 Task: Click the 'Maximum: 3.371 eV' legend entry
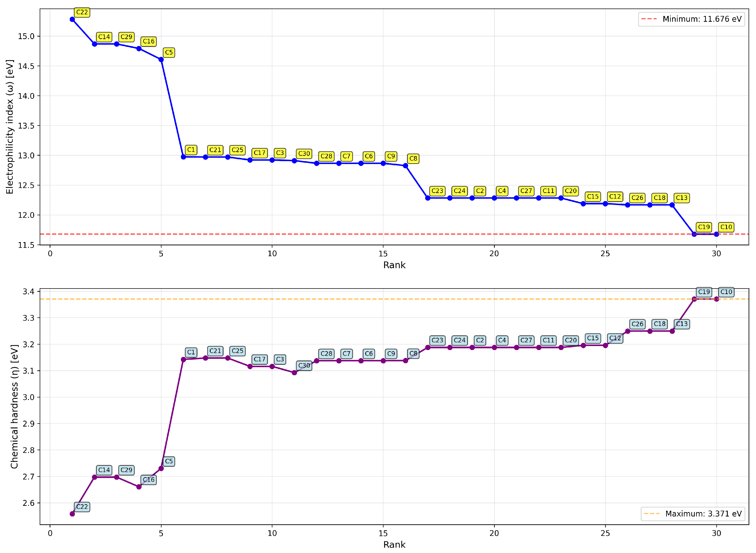tap(692, 513)
